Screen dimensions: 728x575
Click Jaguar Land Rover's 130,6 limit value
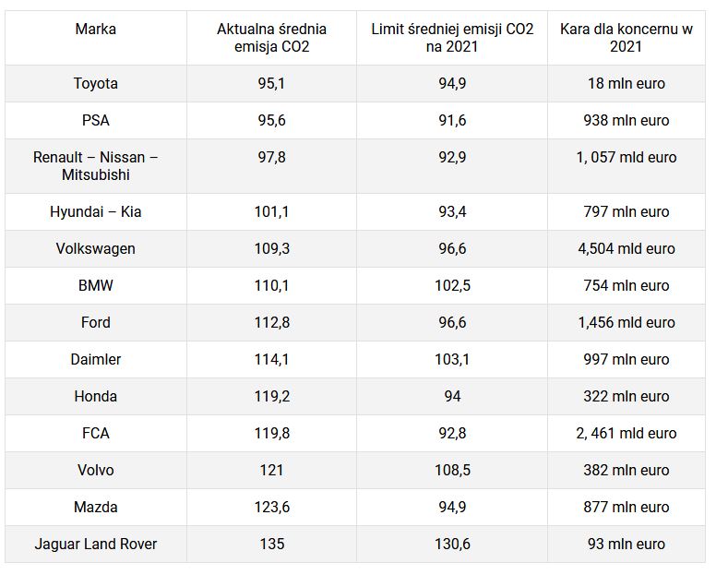click(452, 544)
